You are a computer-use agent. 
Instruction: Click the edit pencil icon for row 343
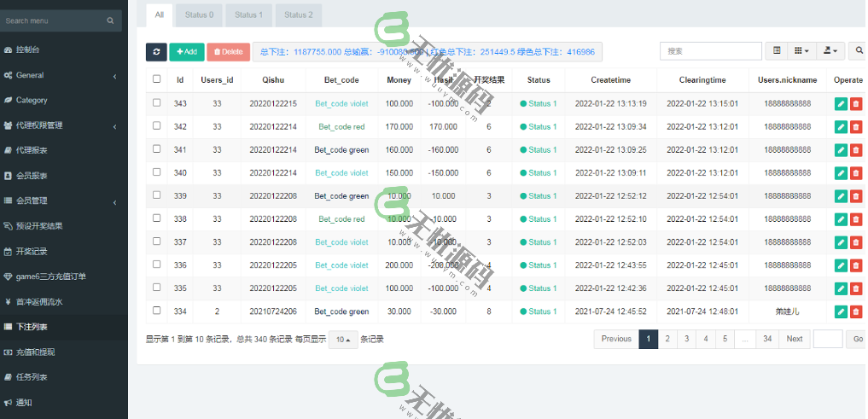click(x=841, y=104)
